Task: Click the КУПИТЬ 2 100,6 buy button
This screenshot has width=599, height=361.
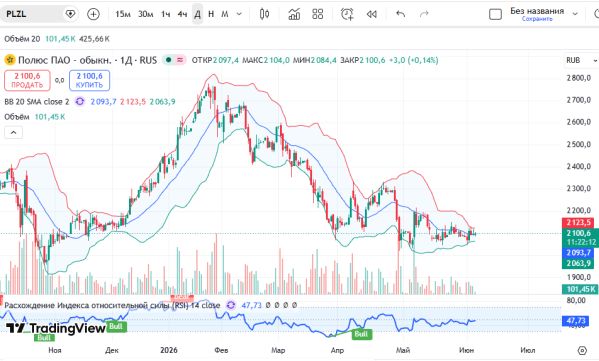Action: (x=89, y=80)
